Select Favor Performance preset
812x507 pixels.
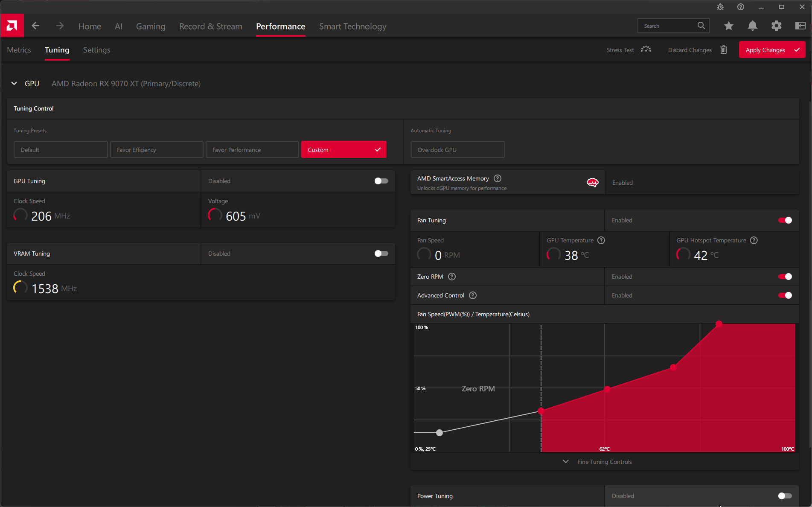[x=252, y=150]
